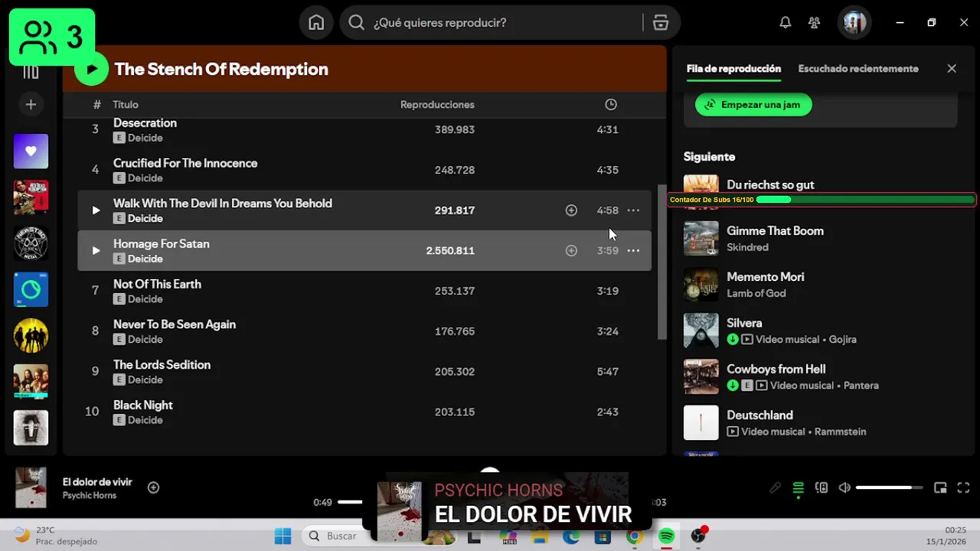Open the taskbar weather widget
The width and height of the screenshot is (980, 551).
pyautogui.click(x=55, y=535)
